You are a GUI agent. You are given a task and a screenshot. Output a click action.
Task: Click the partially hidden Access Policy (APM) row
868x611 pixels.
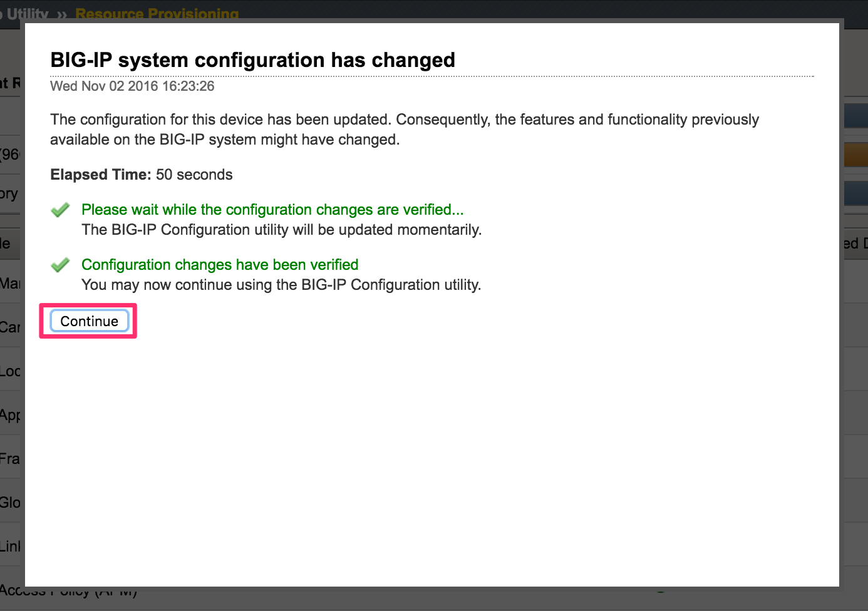[69, 592]
